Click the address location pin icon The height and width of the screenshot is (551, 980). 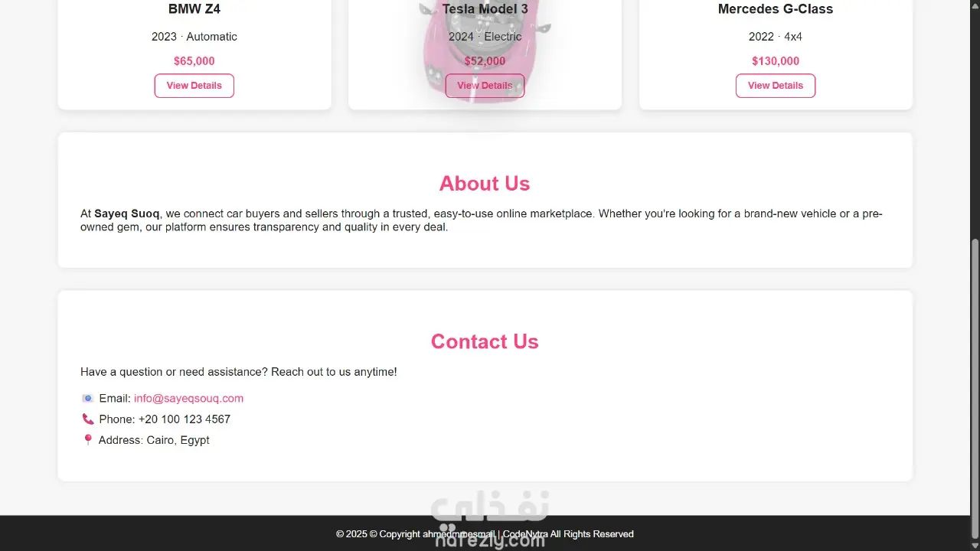tap(88, 440)
